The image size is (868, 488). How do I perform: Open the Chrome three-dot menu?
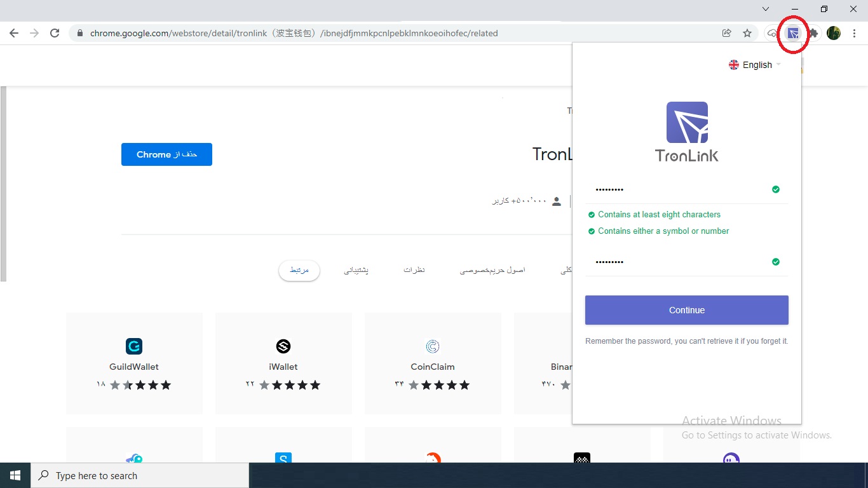(854, 33)
